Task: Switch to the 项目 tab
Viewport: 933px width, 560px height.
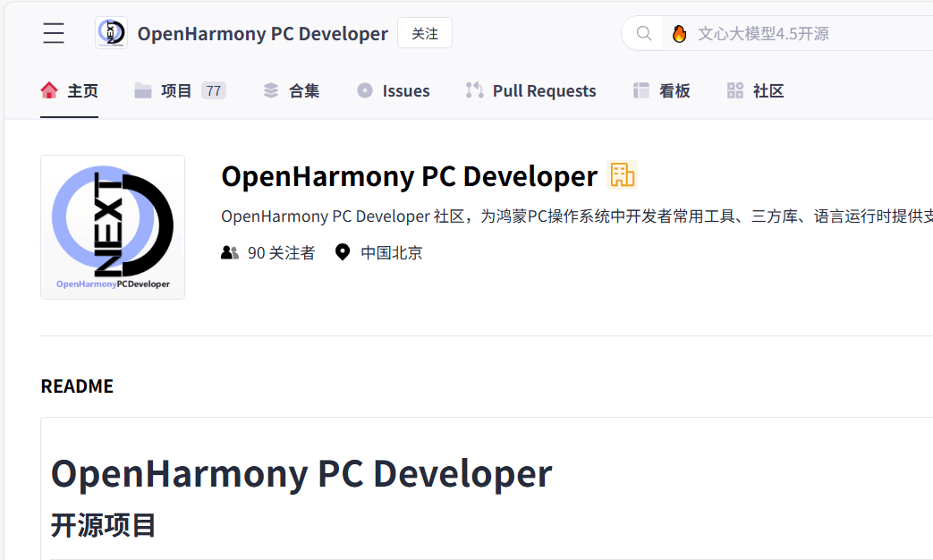Action: 180,91
